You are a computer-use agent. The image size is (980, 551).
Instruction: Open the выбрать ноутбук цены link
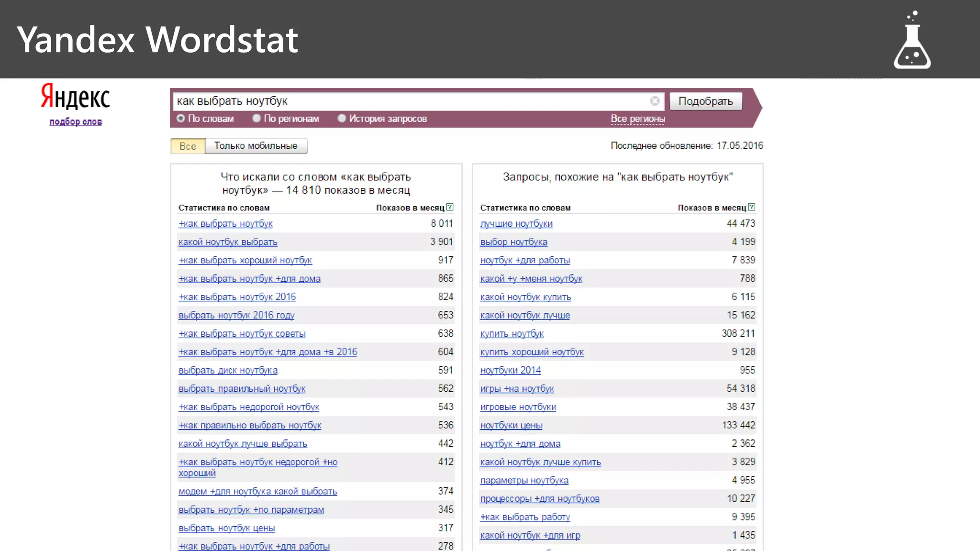[226, 528]
